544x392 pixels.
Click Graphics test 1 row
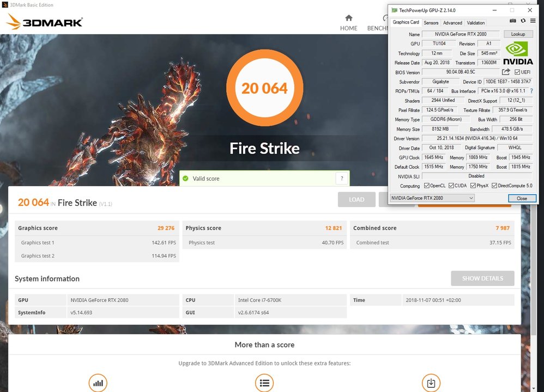coord(97,243)
